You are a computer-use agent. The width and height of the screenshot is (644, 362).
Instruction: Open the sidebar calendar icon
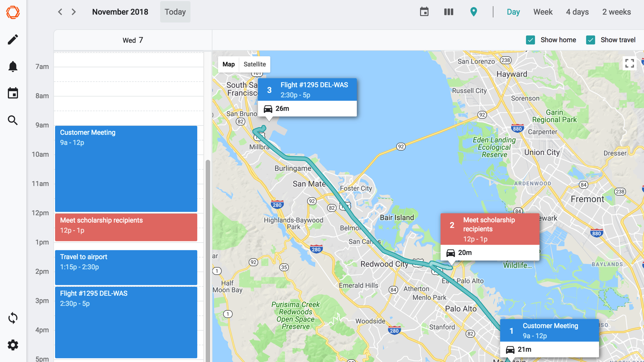(x=13, y=93)
